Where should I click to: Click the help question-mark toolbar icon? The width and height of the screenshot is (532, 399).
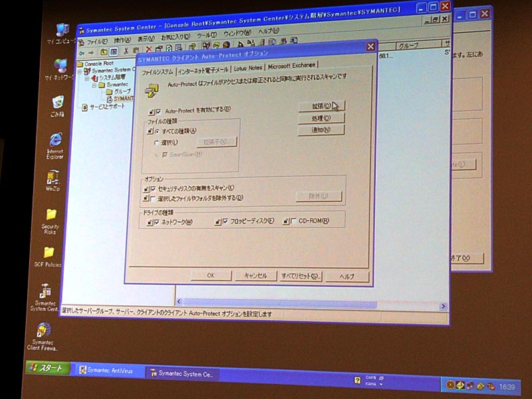pyautogui.click(x=192, y=47)
